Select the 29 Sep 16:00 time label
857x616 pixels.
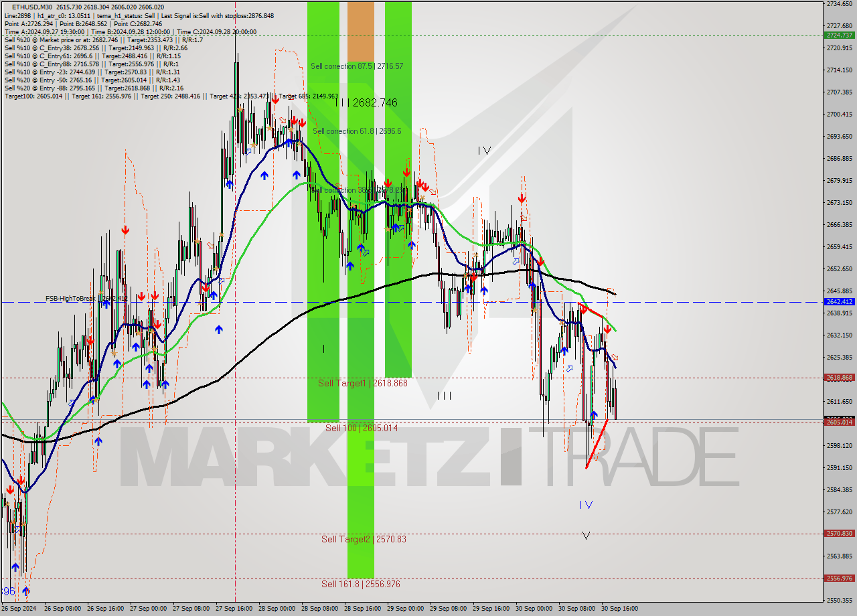point(492,609)
